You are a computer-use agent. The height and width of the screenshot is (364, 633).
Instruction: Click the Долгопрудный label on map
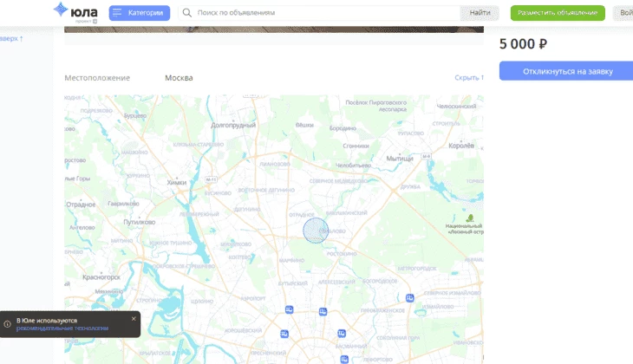(x=233, y=125)
